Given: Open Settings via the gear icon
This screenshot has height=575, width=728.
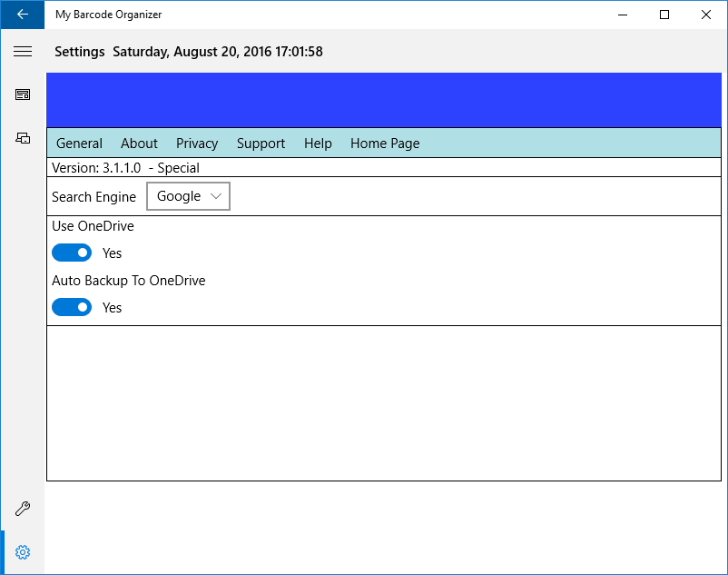Looking at the screenshot, I should click(x=23, y=551).
